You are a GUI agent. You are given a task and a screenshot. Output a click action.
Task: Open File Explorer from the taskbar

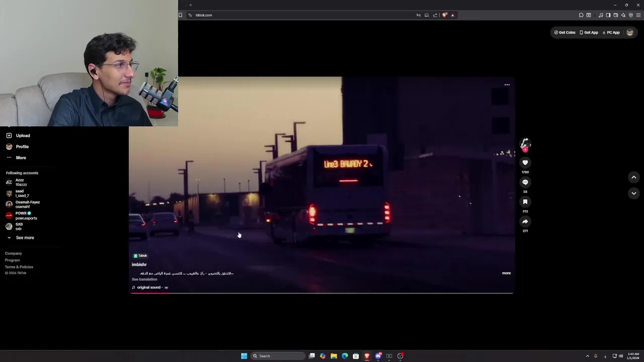tap(334, 356)
